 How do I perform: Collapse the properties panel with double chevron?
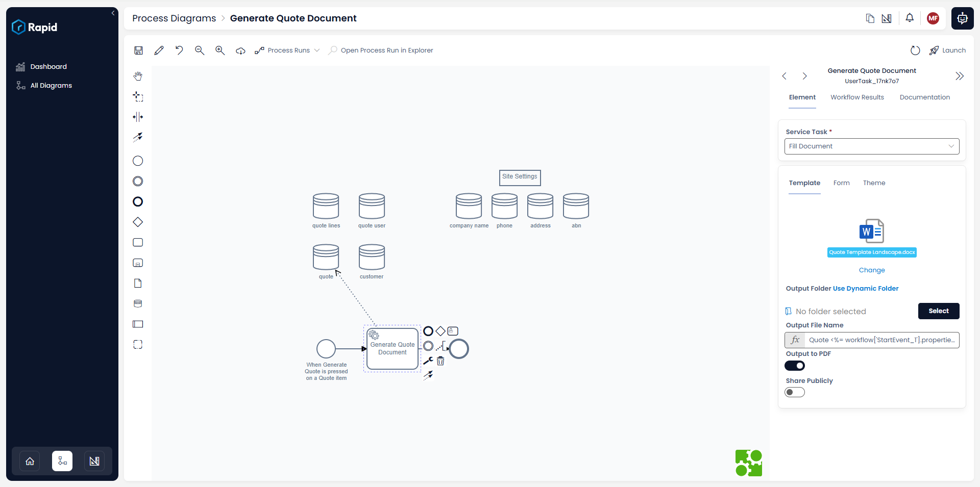tap(960, 76)
